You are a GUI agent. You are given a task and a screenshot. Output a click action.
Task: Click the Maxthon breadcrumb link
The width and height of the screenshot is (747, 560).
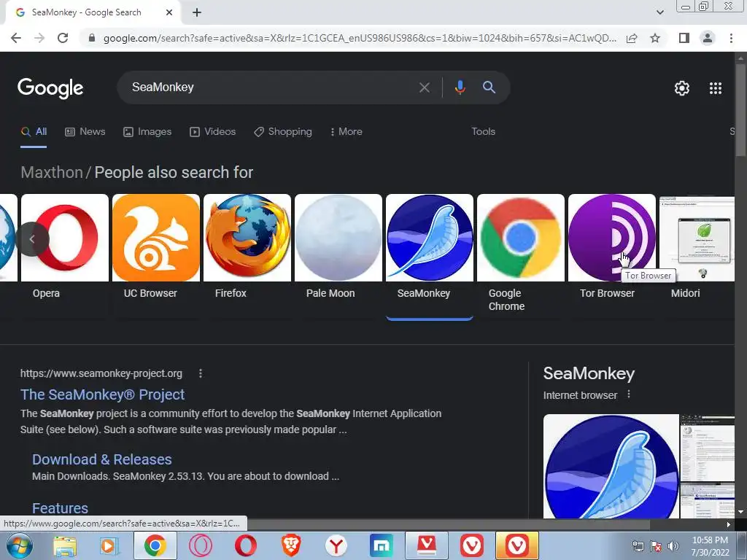tap(52, 172)
